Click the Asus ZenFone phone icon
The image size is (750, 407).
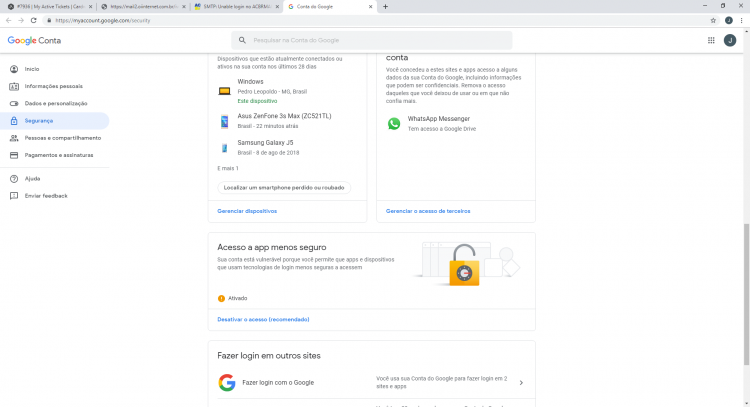point(224,121)
